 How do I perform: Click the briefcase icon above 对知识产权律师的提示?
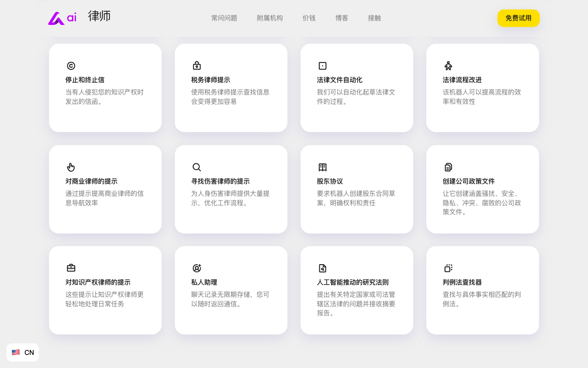(71, 268)
